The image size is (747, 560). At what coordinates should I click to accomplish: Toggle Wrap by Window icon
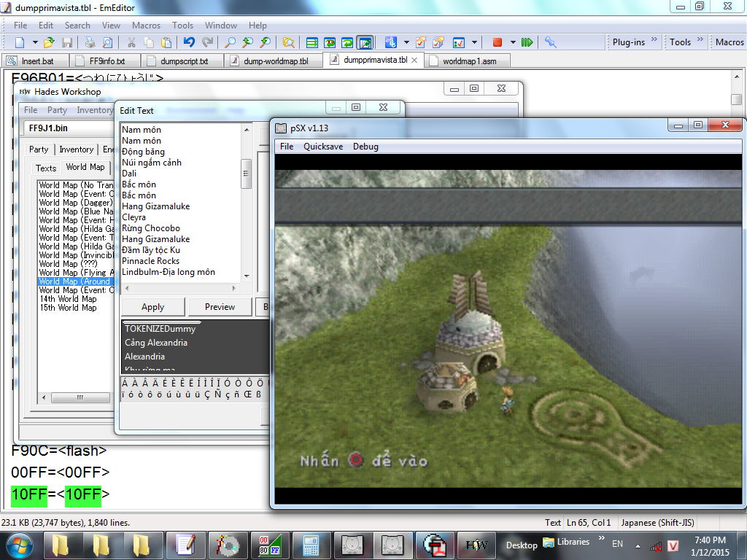[347, 42]
